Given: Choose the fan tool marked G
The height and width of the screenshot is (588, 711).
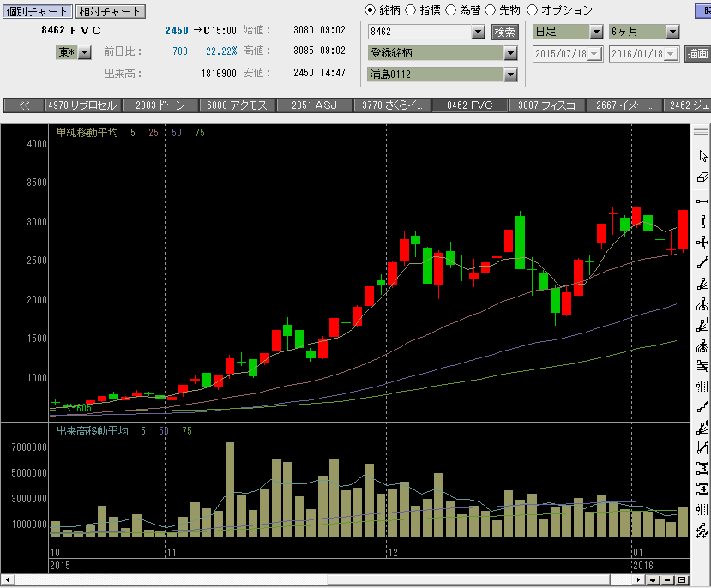Looking at the screenshot, I should (702, 428).
